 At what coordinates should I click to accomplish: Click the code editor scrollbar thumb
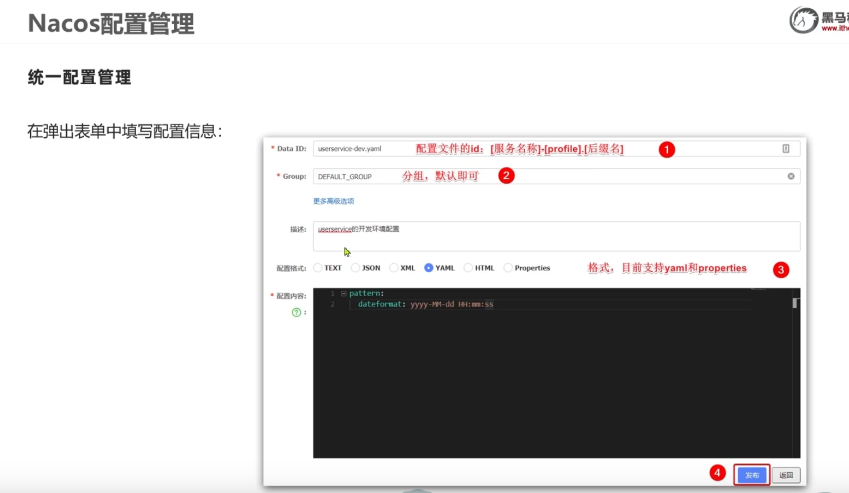(795, 303)
